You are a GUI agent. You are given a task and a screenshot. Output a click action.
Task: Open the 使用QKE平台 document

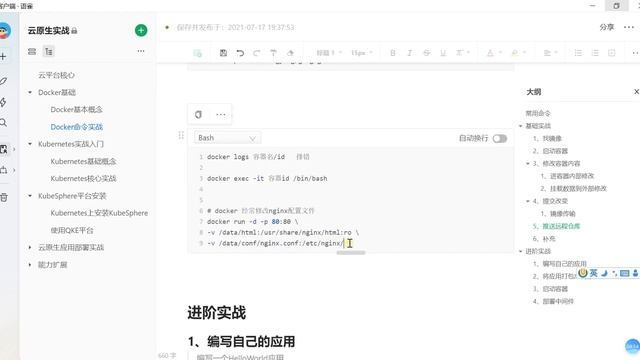pyautogui.click(x=72, y=230)
